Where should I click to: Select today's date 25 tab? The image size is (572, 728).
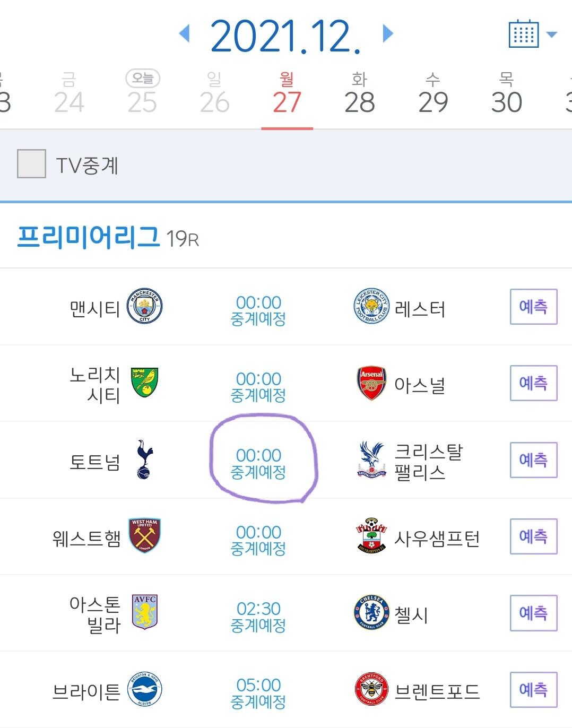pyautogui.click(x=142, y=94)
